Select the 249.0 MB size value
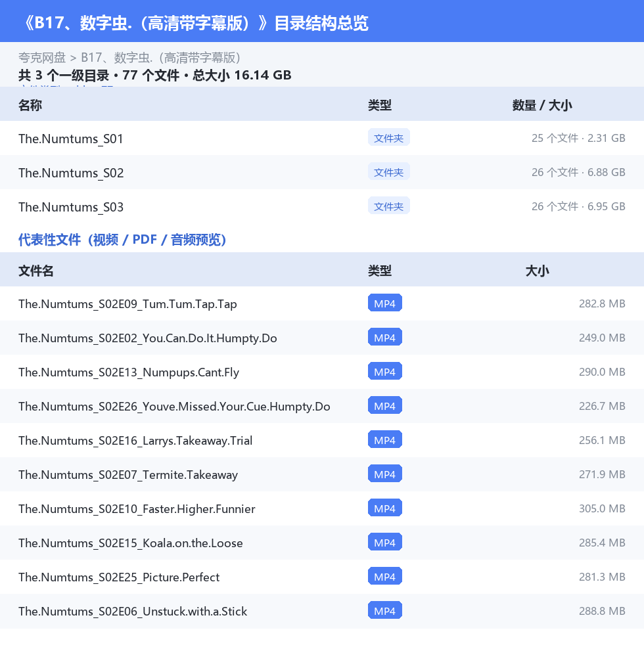This screenshot has width=644, height=649. pos(602,338)
